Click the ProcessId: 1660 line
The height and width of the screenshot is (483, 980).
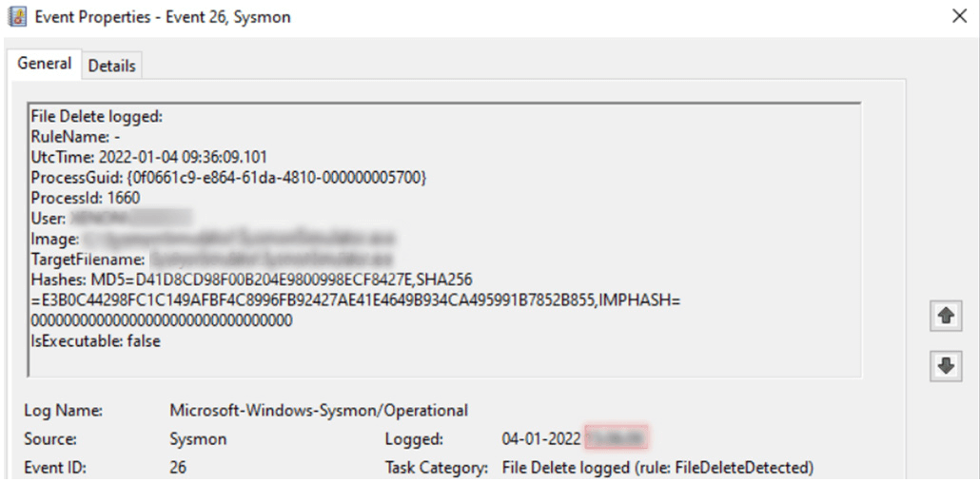(86, 198)
